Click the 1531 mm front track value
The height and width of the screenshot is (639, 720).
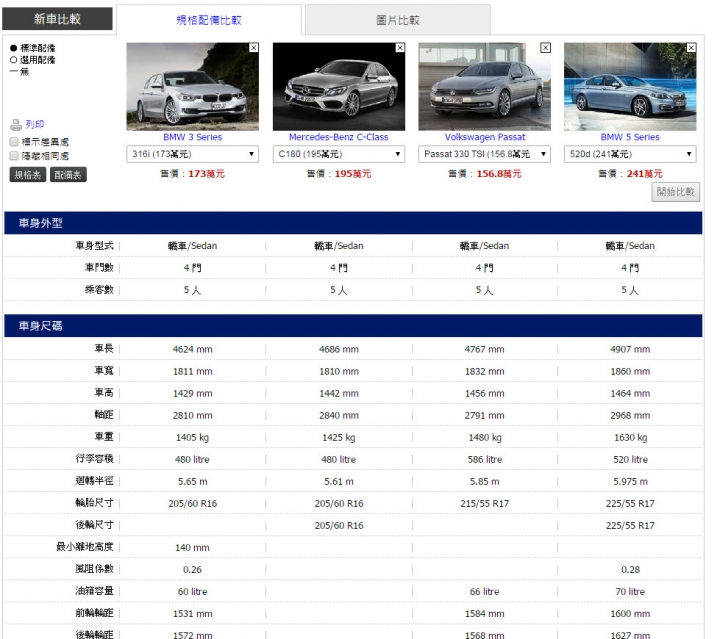(x=192, y=614)
